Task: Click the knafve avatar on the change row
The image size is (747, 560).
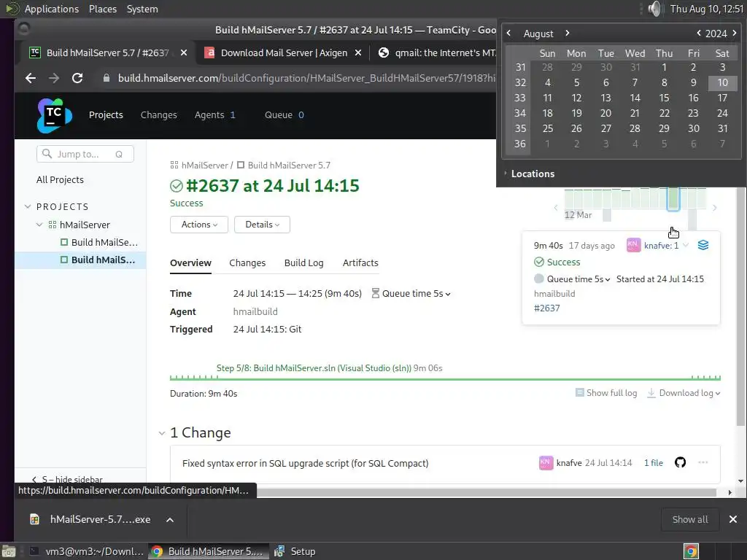Action: click(x=546, y=463)
